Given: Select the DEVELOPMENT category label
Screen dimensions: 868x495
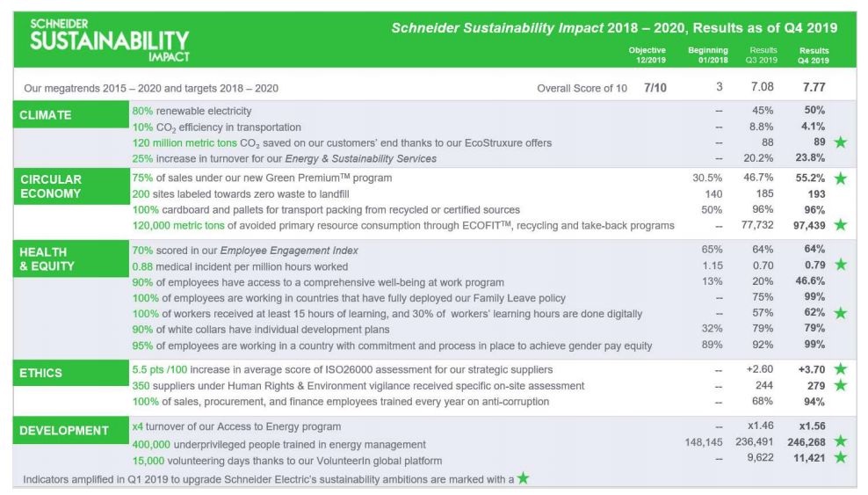Looking at the screenshot, I should click(x=71, y=430).
